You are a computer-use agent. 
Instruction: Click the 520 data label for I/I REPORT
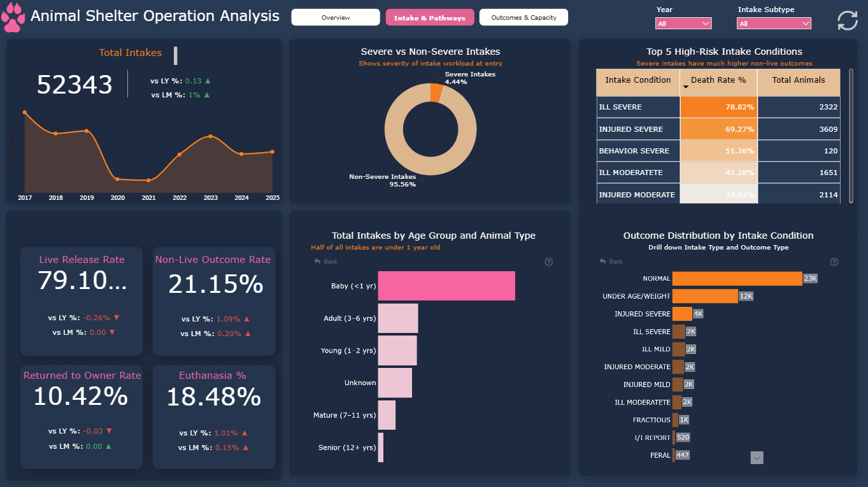click(x=683, y=437)
